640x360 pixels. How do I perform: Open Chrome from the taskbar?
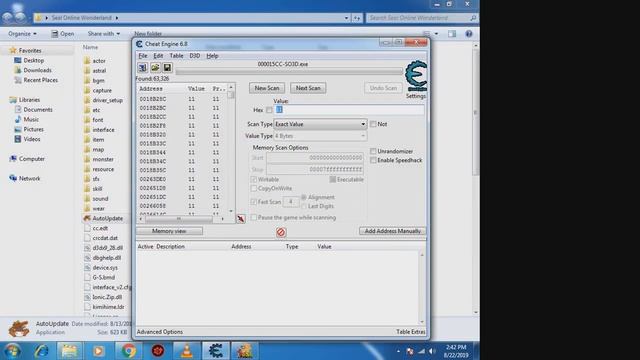[128, 351]
